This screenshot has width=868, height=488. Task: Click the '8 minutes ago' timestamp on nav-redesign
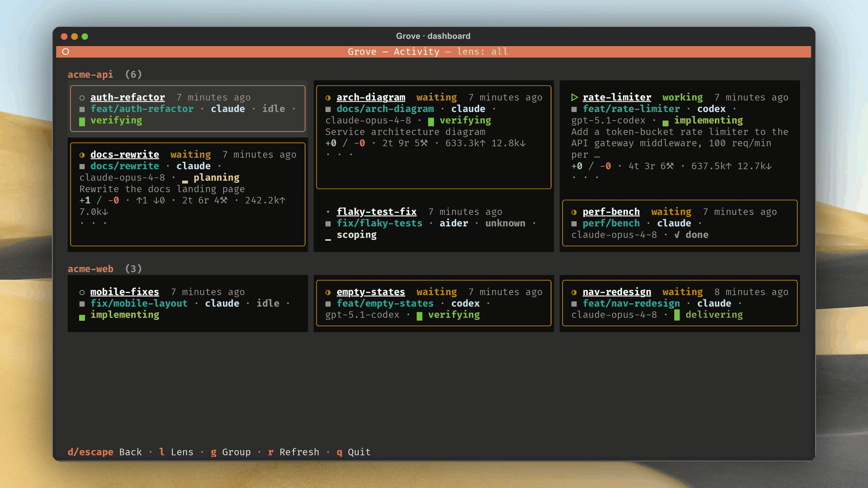[x=751, y=292]
